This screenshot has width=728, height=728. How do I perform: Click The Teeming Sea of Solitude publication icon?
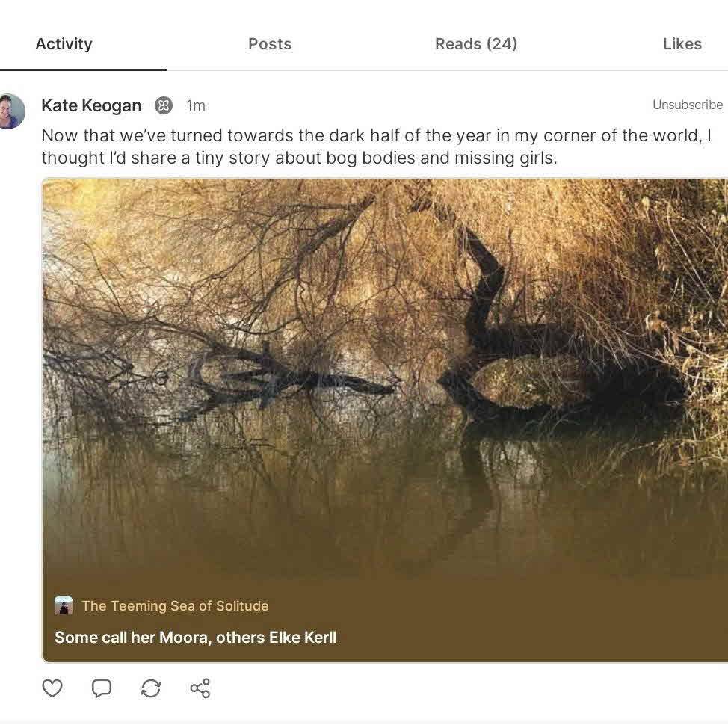point(64,605)
